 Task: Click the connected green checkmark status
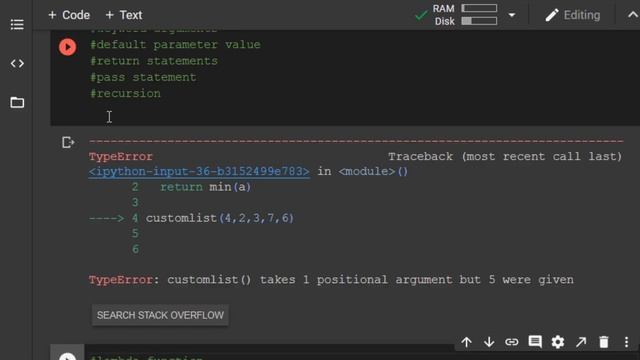pos(421,16)
